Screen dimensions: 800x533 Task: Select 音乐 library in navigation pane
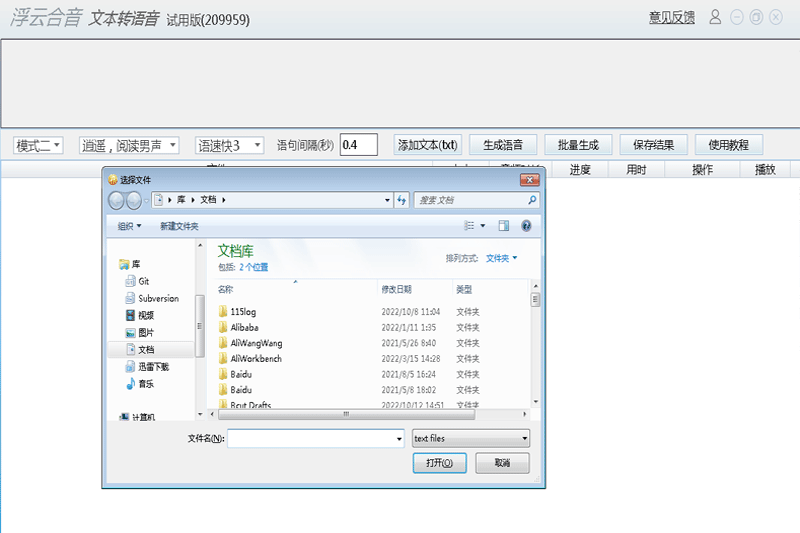click(x=140, y=384)
